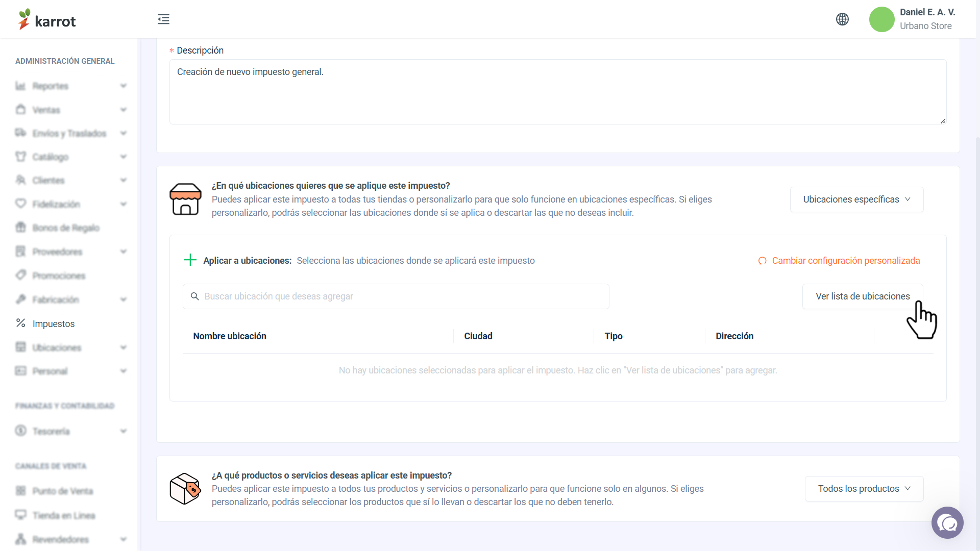Open the Ubicaciones específicas dropdown
The height and width of the screenshot is (551, 980).
click(x=856, y=199)
